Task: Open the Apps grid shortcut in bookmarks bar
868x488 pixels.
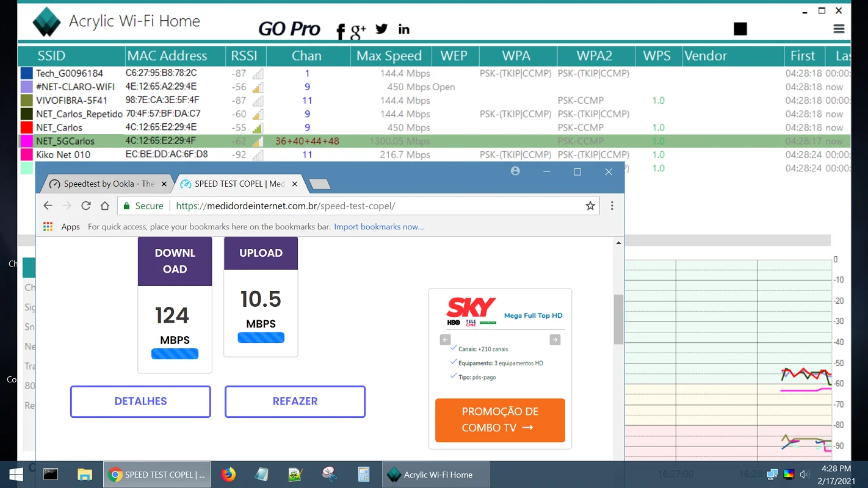Action: (x=48, y=227)
